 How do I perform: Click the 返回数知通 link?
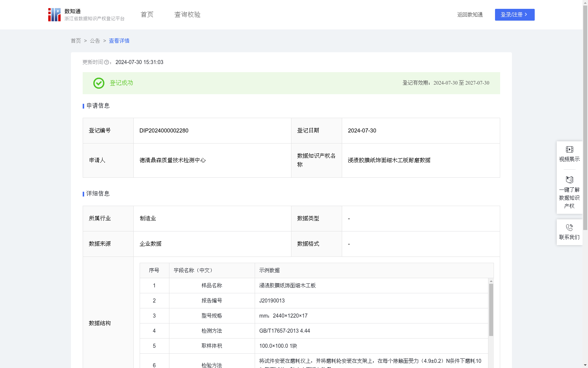[470, 15]
